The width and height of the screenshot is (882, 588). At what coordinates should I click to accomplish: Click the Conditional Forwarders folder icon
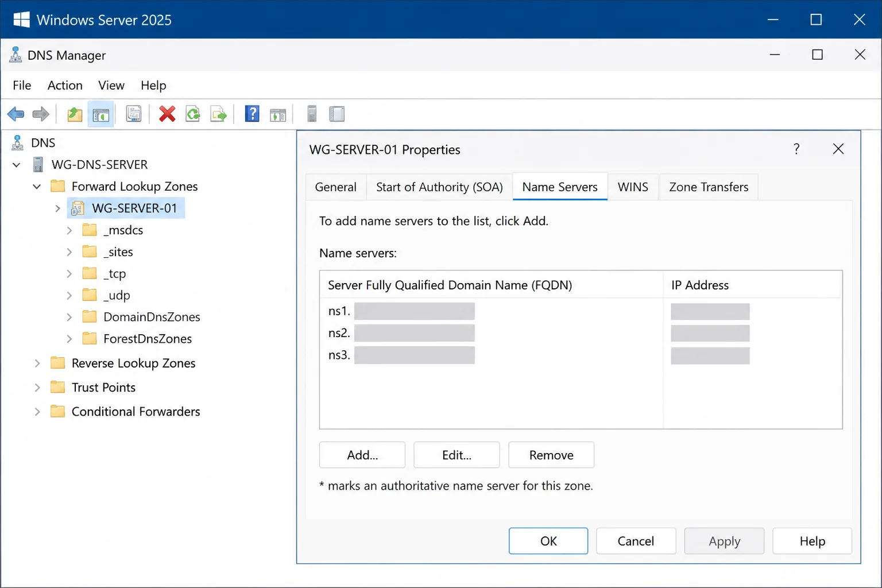click(x=57, y=411)
